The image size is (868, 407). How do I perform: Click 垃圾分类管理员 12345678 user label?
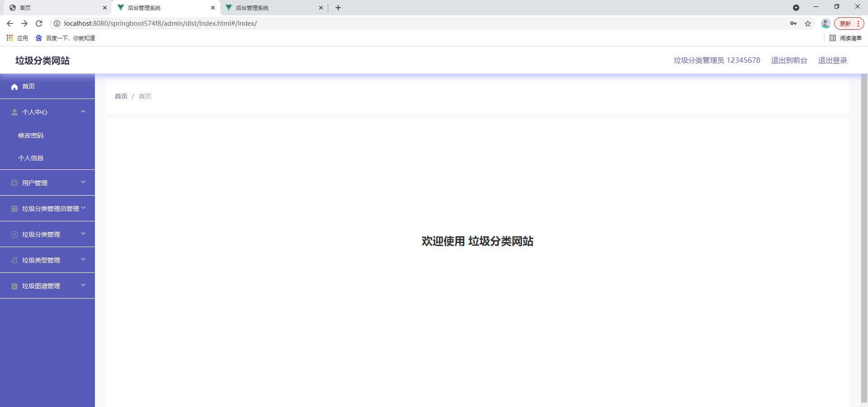click(717, 60)
